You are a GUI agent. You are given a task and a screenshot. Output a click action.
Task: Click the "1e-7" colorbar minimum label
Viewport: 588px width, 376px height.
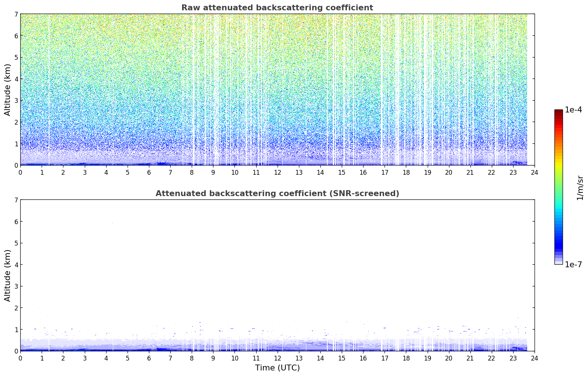573,265
